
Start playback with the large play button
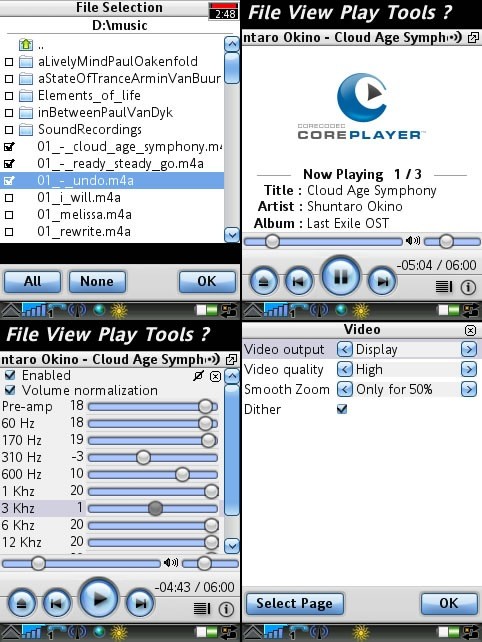[x=99, y=599]
